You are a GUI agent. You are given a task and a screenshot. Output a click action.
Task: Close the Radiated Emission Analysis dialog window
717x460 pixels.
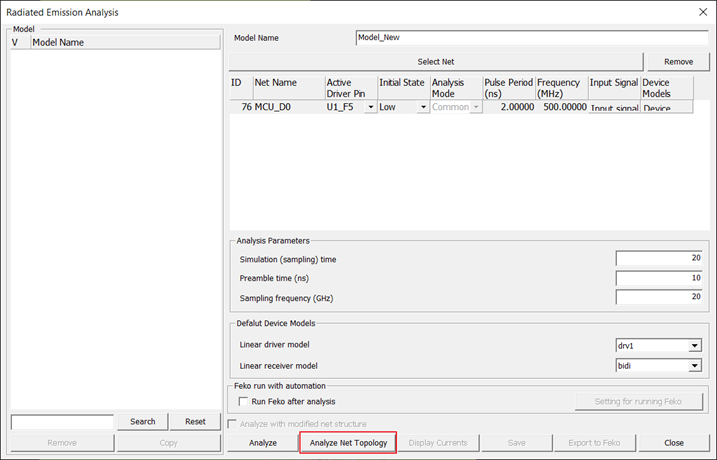[698, 12]
